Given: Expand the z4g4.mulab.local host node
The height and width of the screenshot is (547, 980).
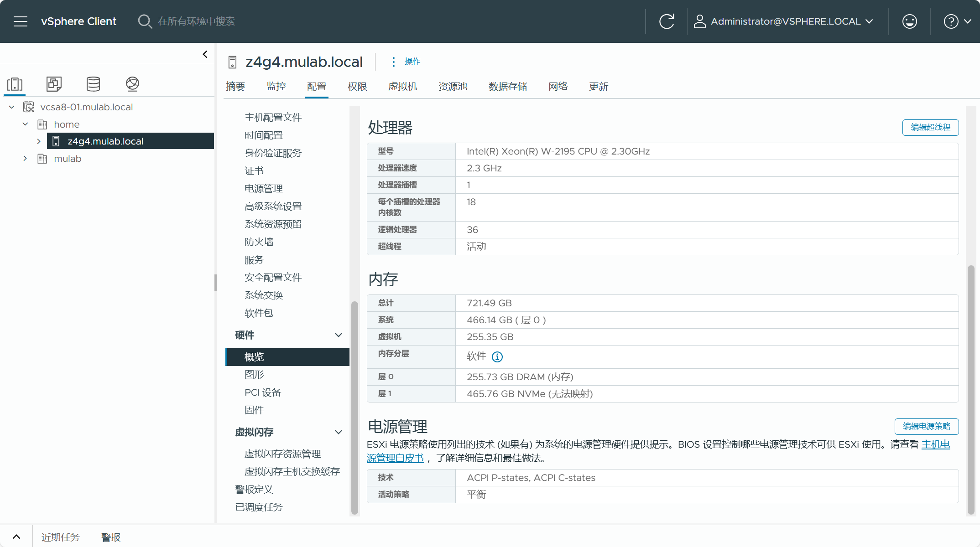Looking at the screenshot, I should [39, 141].
